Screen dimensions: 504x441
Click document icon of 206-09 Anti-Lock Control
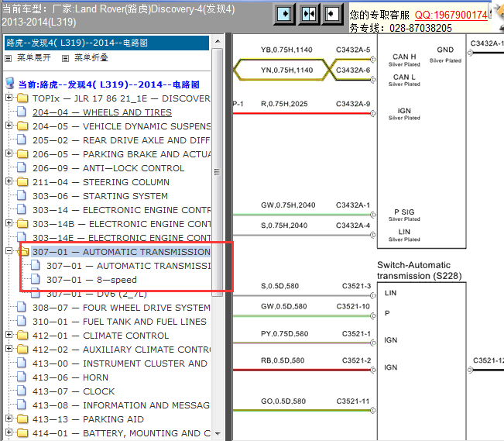tap(22, 167)
